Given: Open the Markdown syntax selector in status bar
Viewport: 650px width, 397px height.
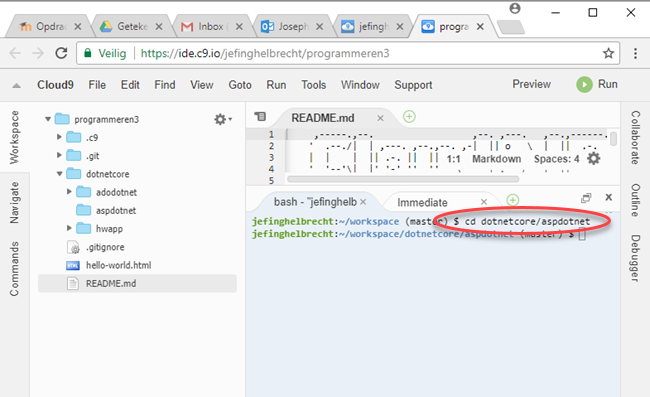Looking at the screenshot, I should click(x=496, y=159).
